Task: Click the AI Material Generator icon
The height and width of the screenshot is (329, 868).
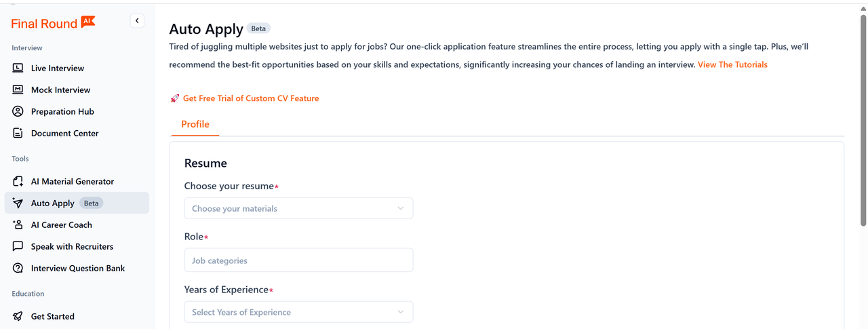Action: click(x=18, y=181)
